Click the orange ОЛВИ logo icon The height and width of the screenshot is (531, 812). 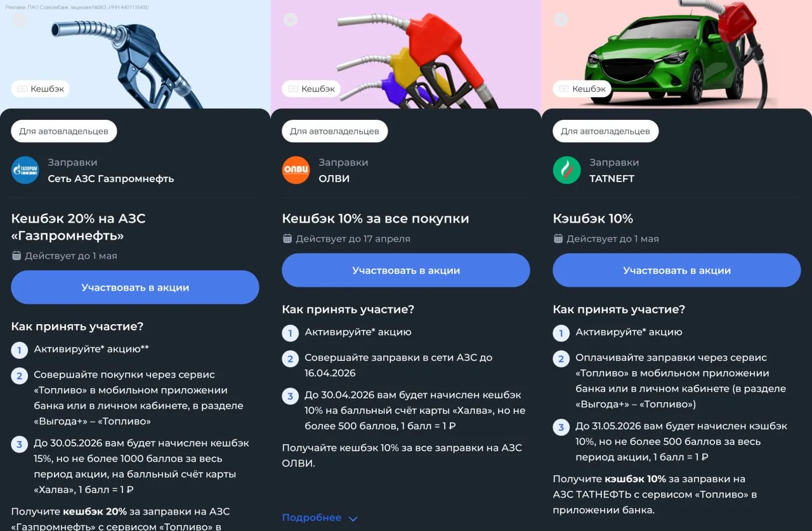tap(296, 170)
